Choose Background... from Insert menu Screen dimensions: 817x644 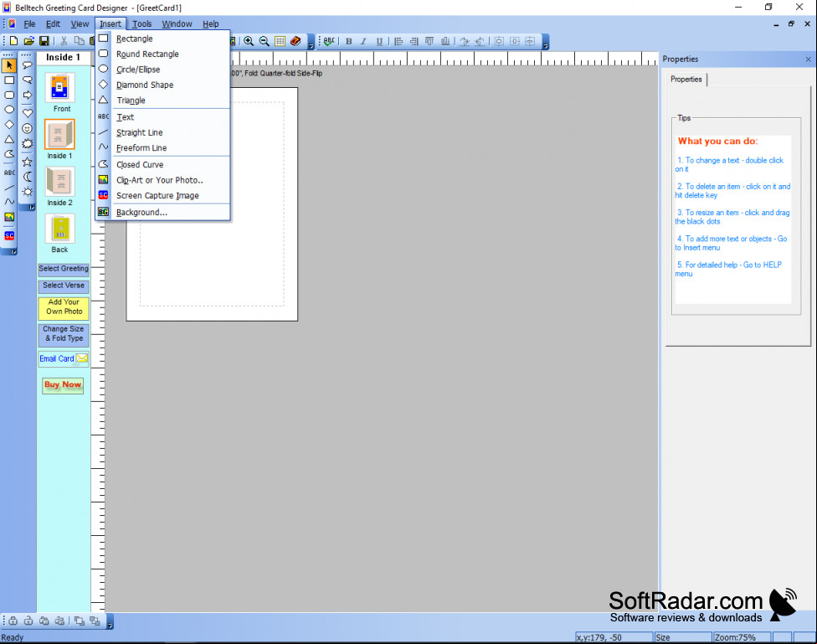(163, 212)
